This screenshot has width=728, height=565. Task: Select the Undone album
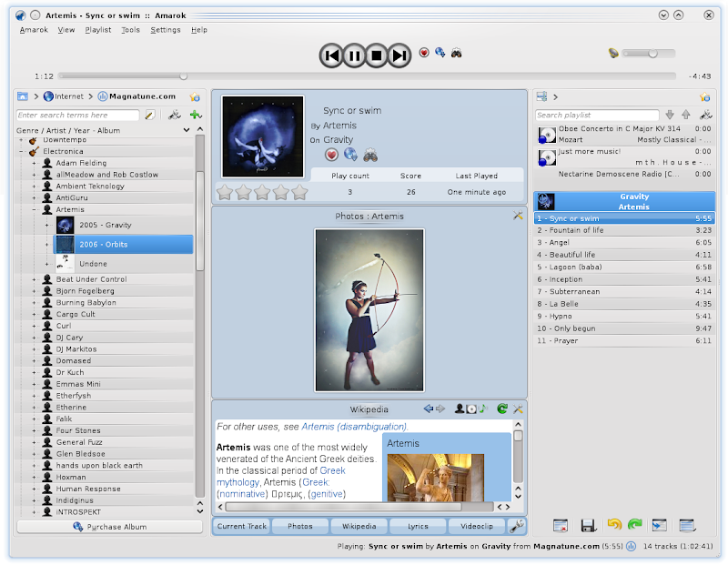[123, 264]
